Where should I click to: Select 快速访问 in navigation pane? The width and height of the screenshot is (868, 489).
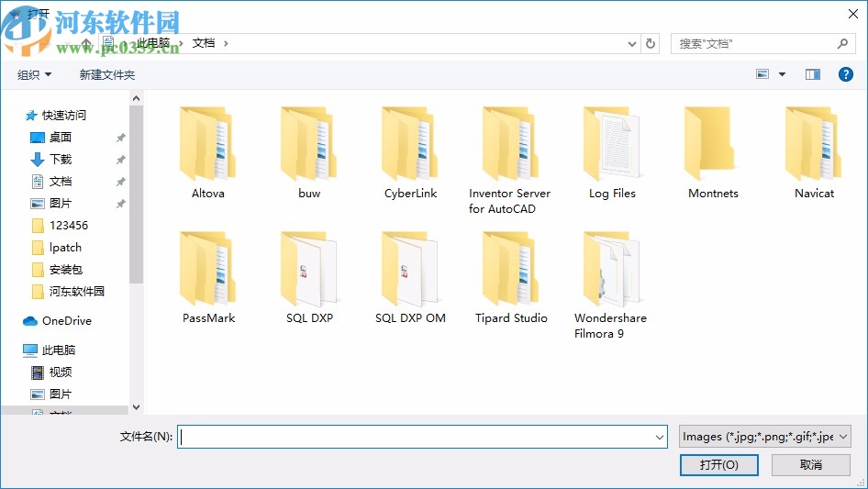click(63, 116)
